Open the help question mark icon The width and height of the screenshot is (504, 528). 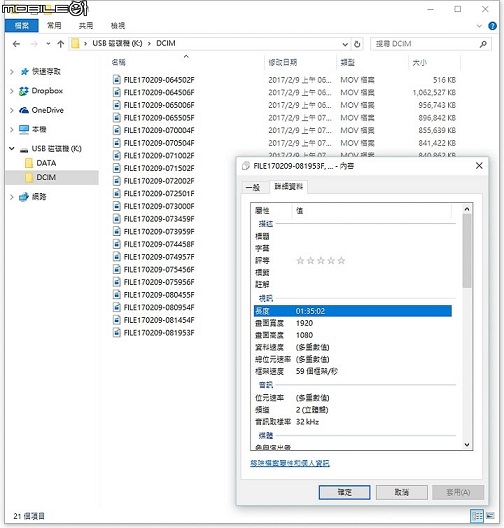point(492,26)
